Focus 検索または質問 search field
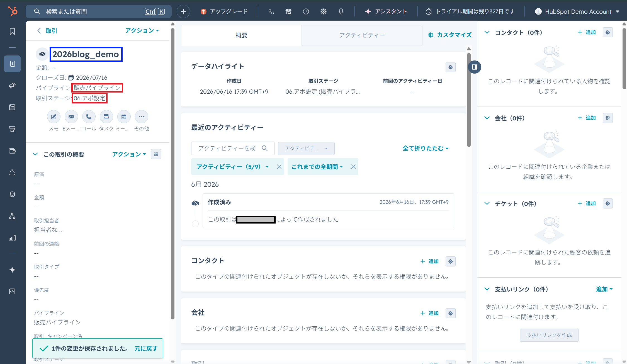Screen dimensions: 627x364 [x=99, y=11]
